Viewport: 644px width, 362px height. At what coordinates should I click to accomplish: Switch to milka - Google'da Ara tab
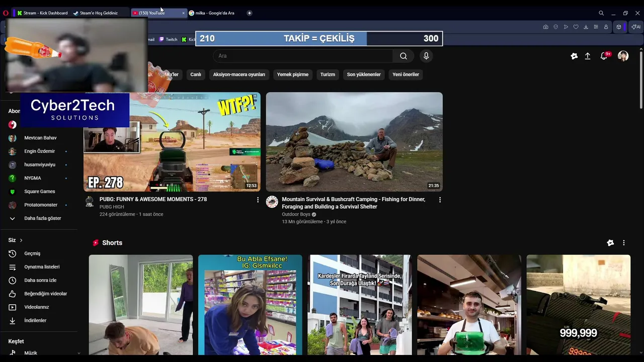tap(215, 13)
